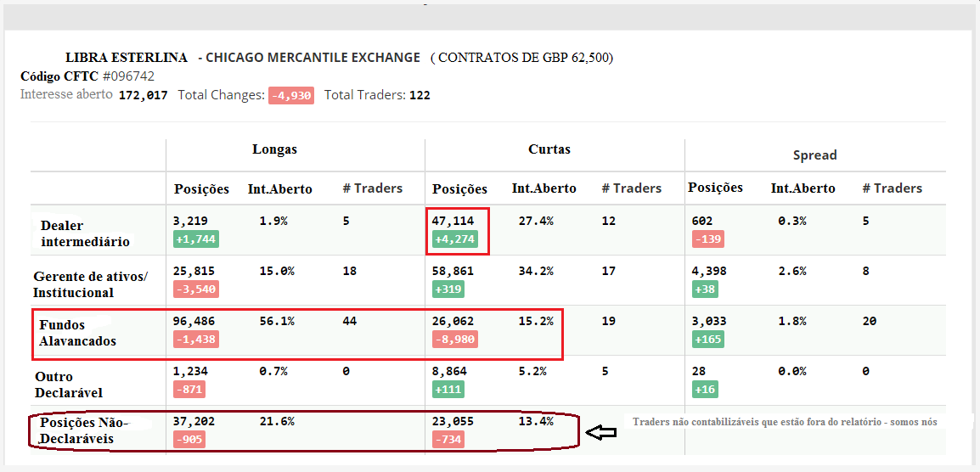
Task: Click the red -1,438 leveraged funds long badge
Action: pos(196,340)
